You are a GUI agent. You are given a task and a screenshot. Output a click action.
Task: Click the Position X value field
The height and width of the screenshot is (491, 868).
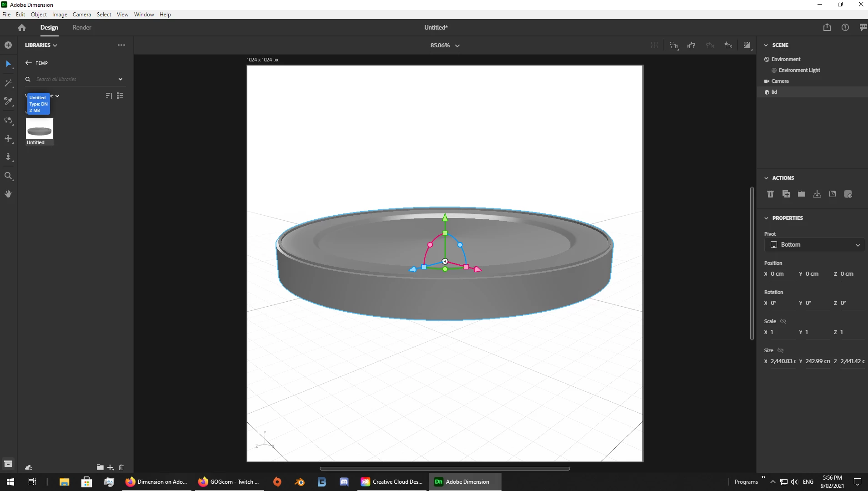click(x=782, y=274)
